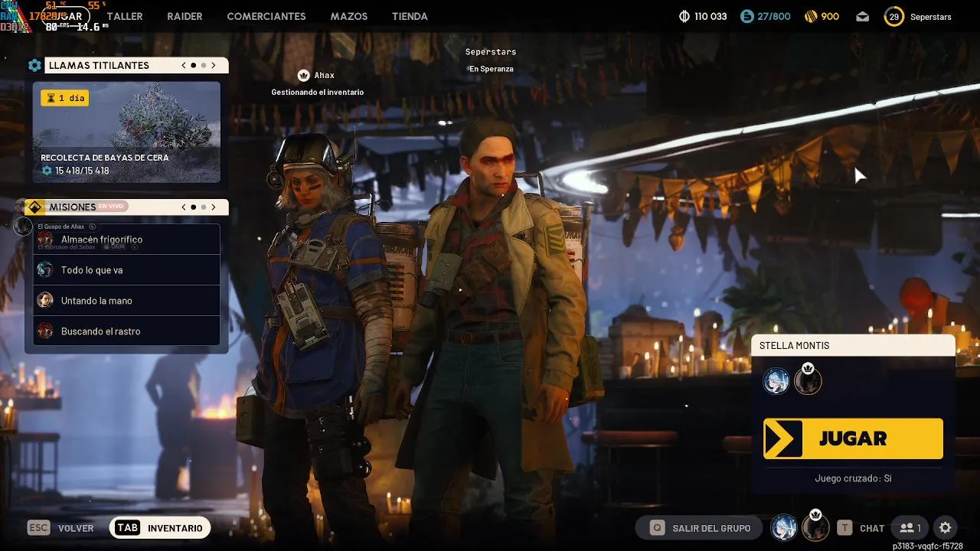Open the Buscando el rastro mission

pyautogui.click(x=126, y=331)
